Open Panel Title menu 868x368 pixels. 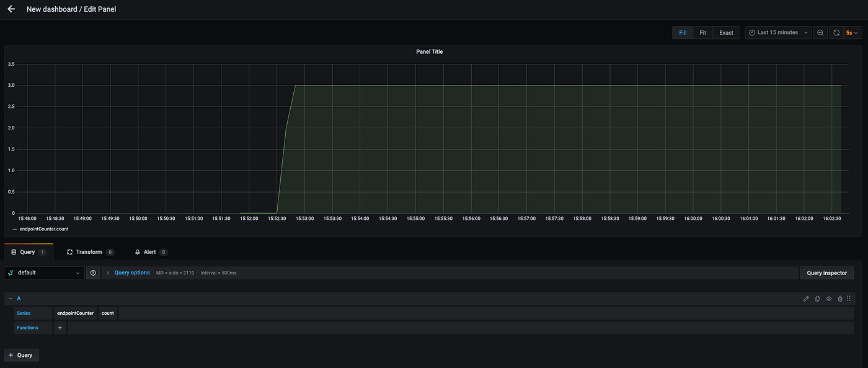point(429,51)
